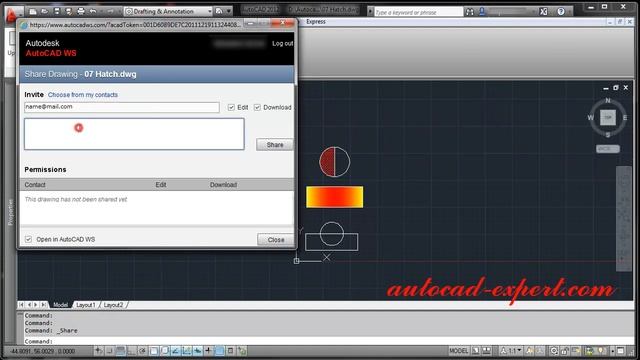Image resolution: width=640 pixels, height=360 pixels.
Task: Select the Model layout tab
Action: 60,305
